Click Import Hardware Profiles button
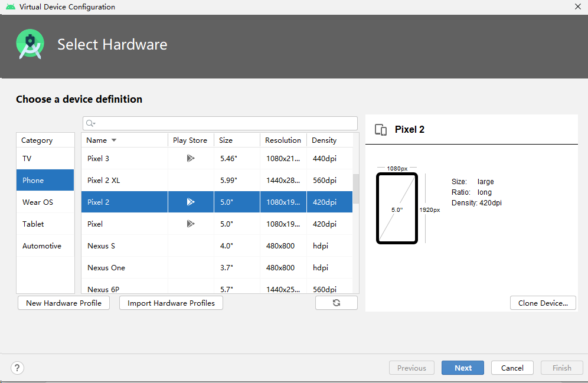The height and width of the screenshot is (383, 588). (171, 303)
